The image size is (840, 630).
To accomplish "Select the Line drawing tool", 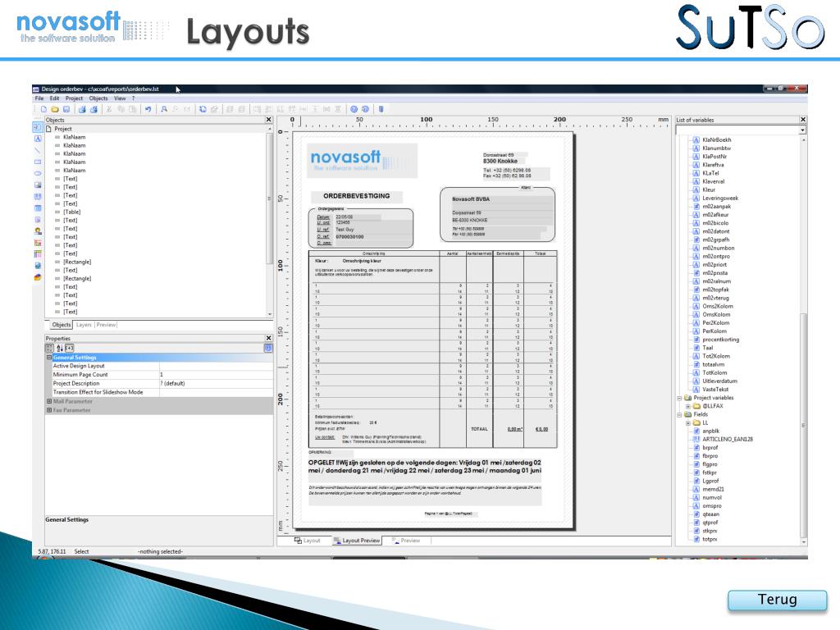I will point(38,150).
